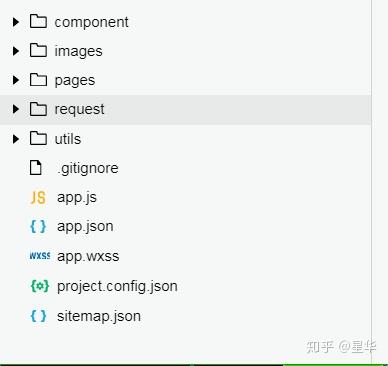Click the request folder icon

(38, 109)
